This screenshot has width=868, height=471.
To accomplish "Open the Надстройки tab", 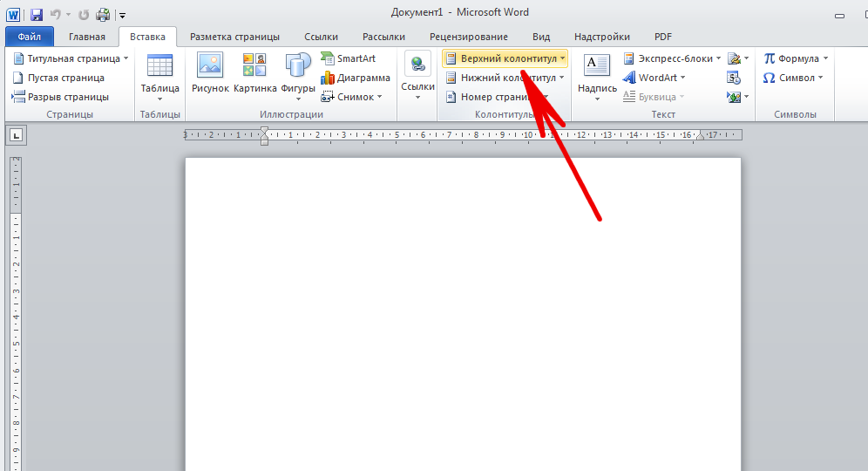I will point(601,37).
